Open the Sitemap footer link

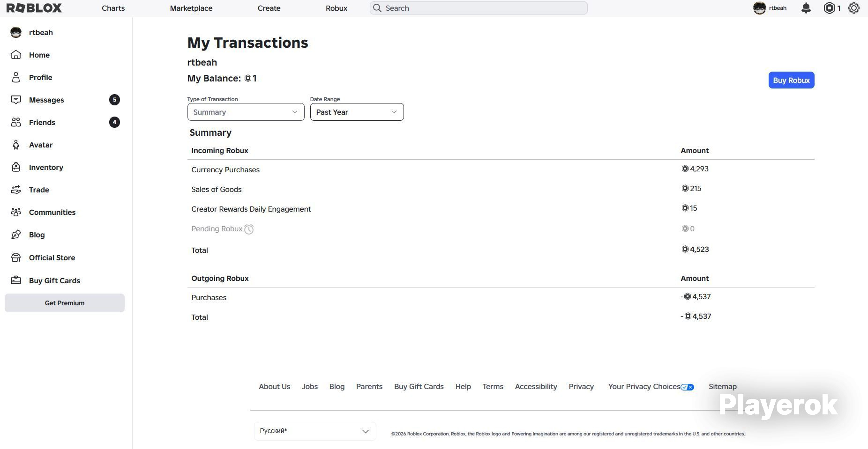pyautogui.click(x=723, y=387)
